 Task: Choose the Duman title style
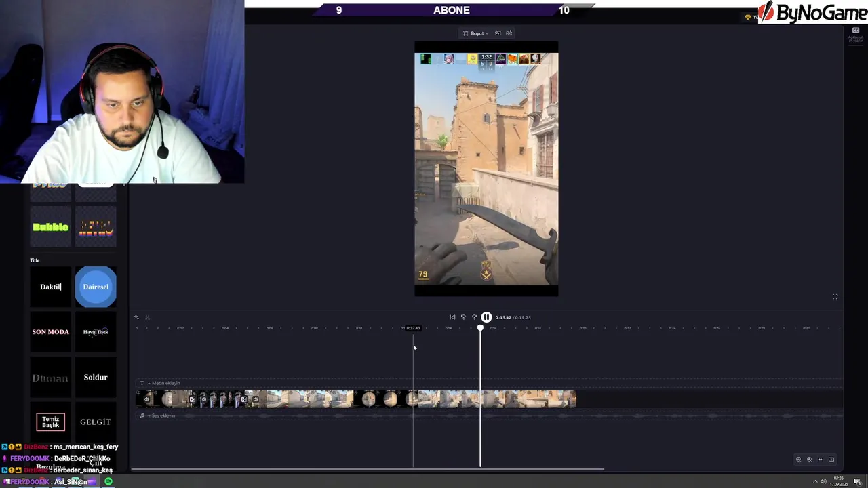click(51, 378)
